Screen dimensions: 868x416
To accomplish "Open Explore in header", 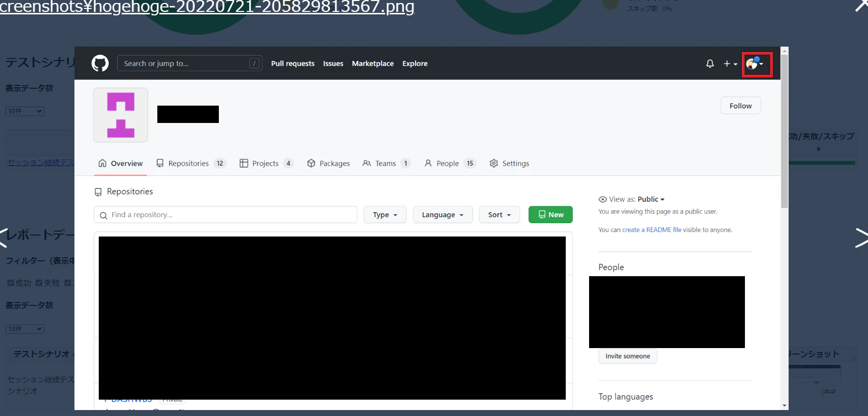I will click(x=415, y=63).
